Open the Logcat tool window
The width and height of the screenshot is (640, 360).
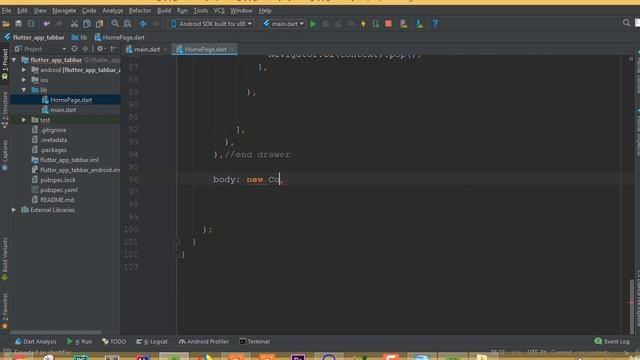(x=152, y=342)
